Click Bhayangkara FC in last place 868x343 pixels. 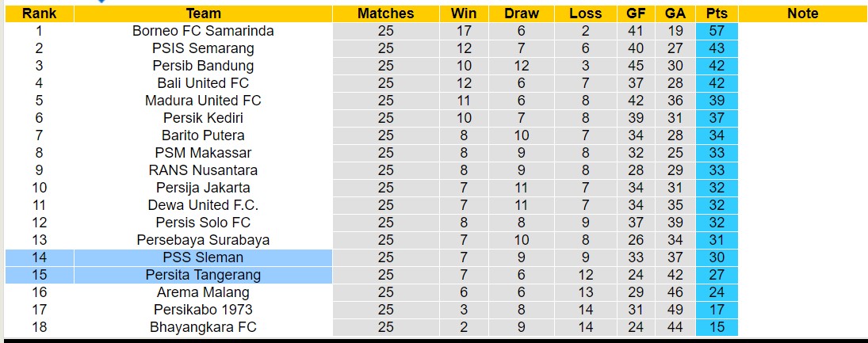pyautogui.click(x=203, y=327)
